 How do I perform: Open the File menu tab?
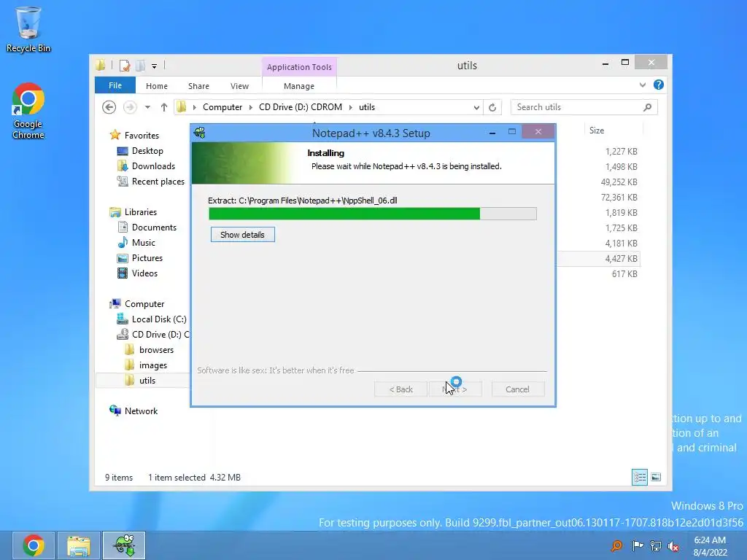(x=115, y=86)
